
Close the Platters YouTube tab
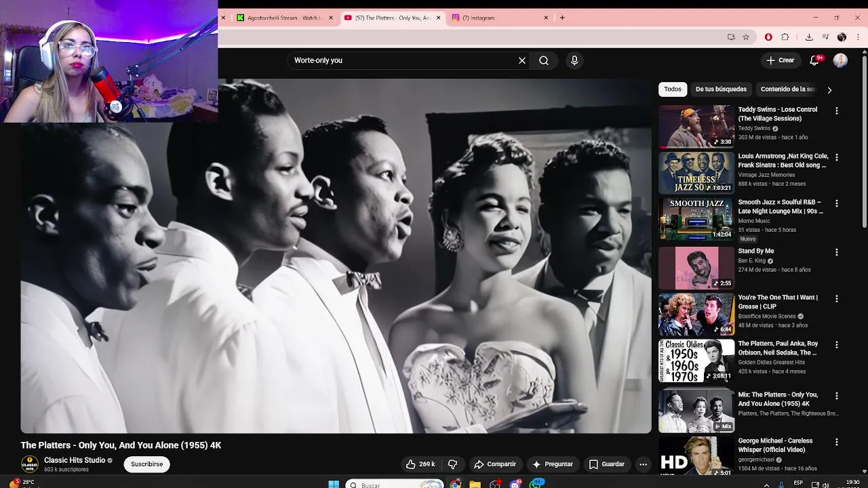point(438,18)
